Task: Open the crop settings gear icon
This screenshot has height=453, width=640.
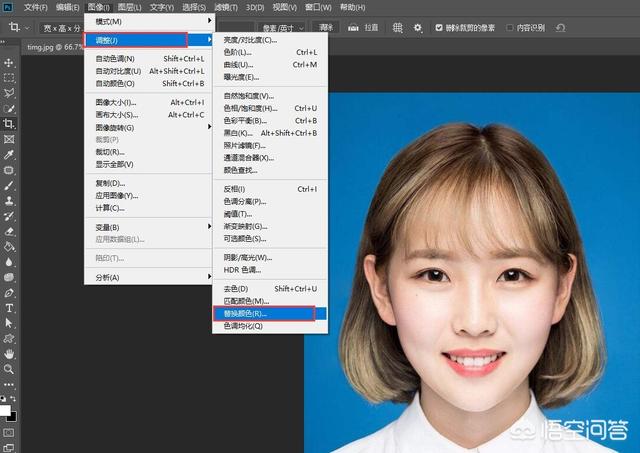Action: [x=418, y=28]
